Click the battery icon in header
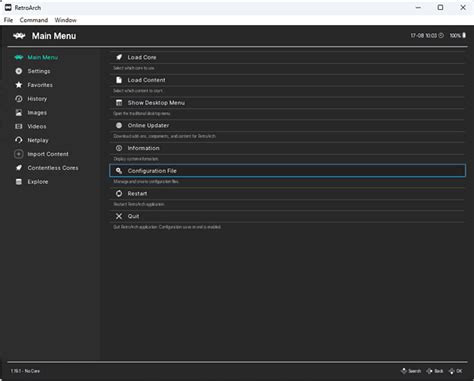474x381 pixels. click(x=464, y=35)
